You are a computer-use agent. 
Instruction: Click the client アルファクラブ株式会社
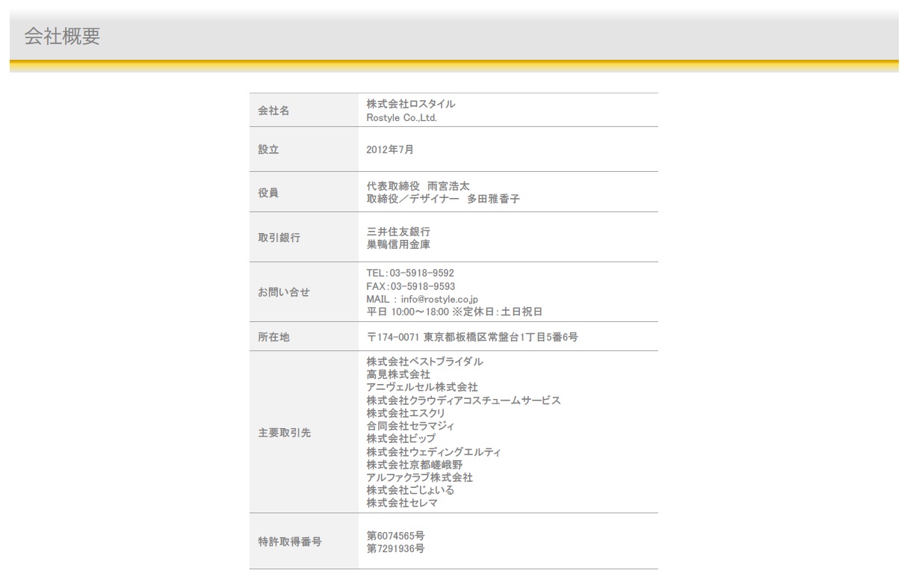[x=420, y=477]
